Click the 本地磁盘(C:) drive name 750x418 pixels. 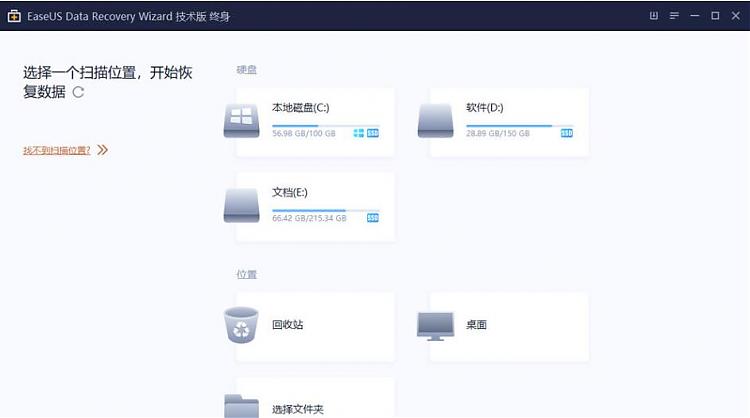pyautogui.click(x=300, y=108)
